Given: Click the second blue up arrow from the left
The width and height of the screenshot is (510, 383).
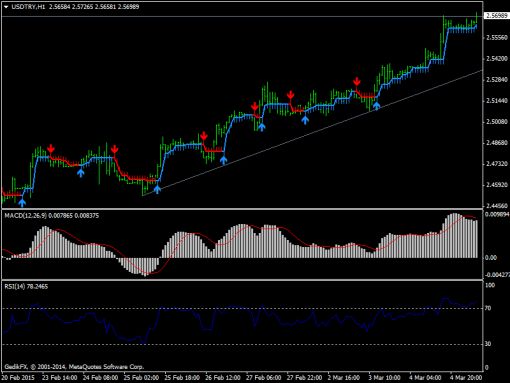Looking at the screenshot, I should point(81,172).
